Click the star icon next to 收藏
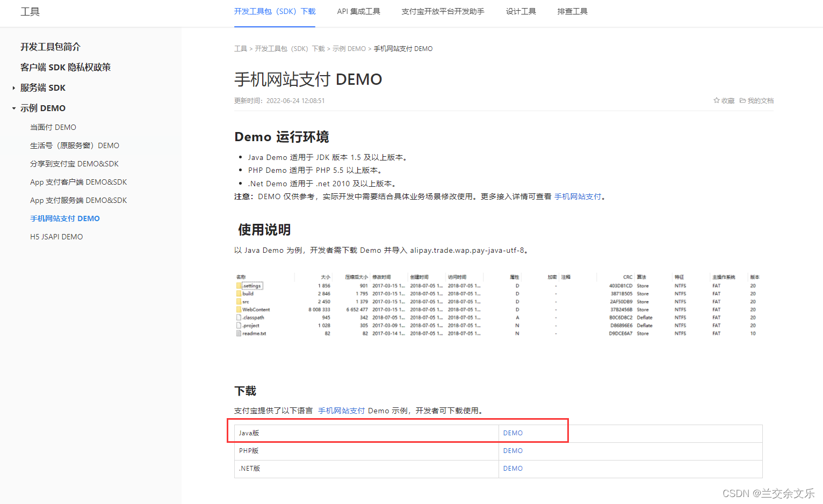 [x=716, y=100]
